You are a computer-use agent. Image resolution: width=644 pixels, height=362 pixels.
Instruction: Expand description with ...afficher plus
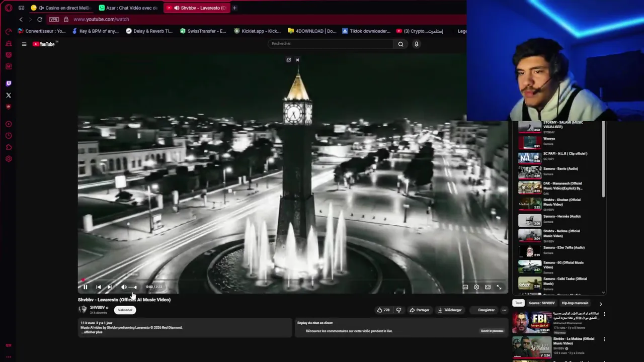[92, 332]
